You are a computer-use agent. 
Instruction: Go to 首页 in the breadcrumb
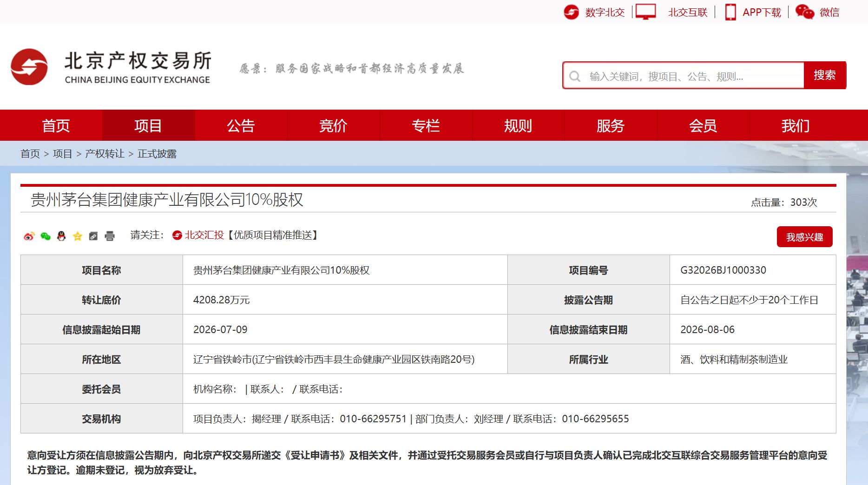(30, 154)
